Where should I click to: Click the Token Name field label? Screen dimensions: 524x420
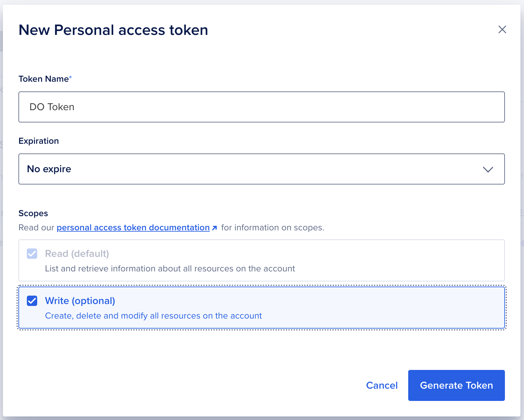(44, 79)
